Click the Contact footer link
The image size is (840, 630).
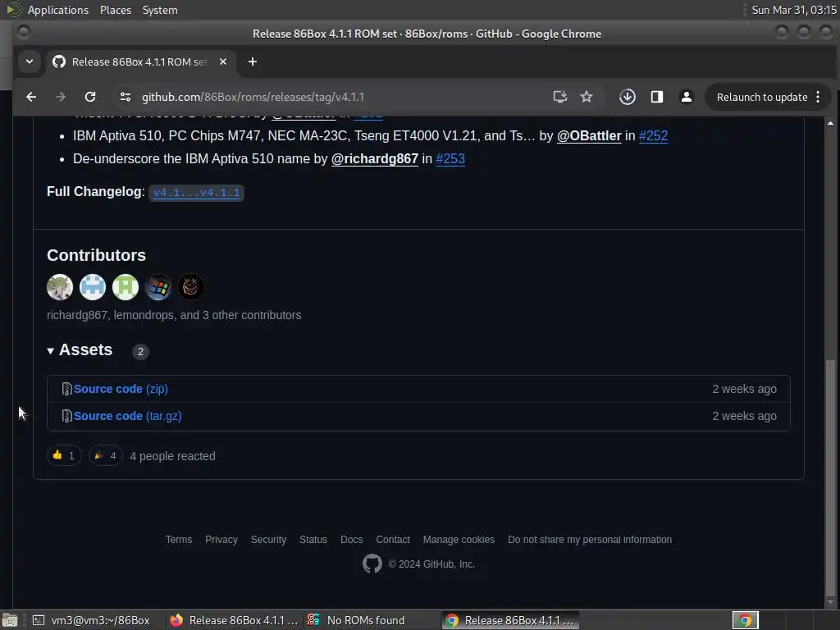pos(393,540)
